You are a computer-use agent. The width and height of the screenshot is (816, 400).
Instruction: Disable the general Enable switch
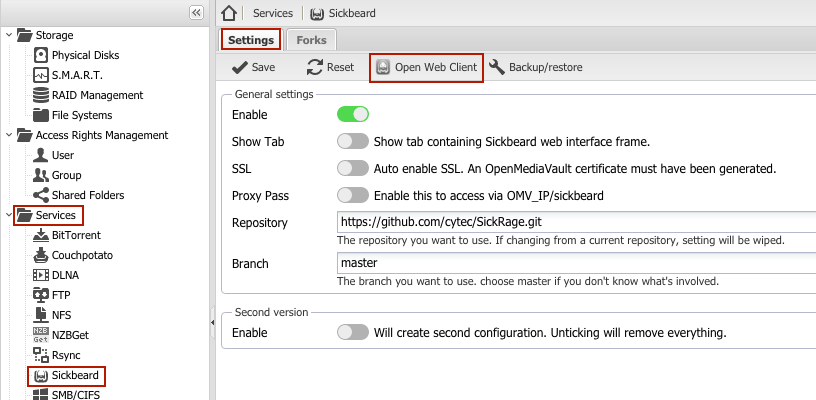353,114
